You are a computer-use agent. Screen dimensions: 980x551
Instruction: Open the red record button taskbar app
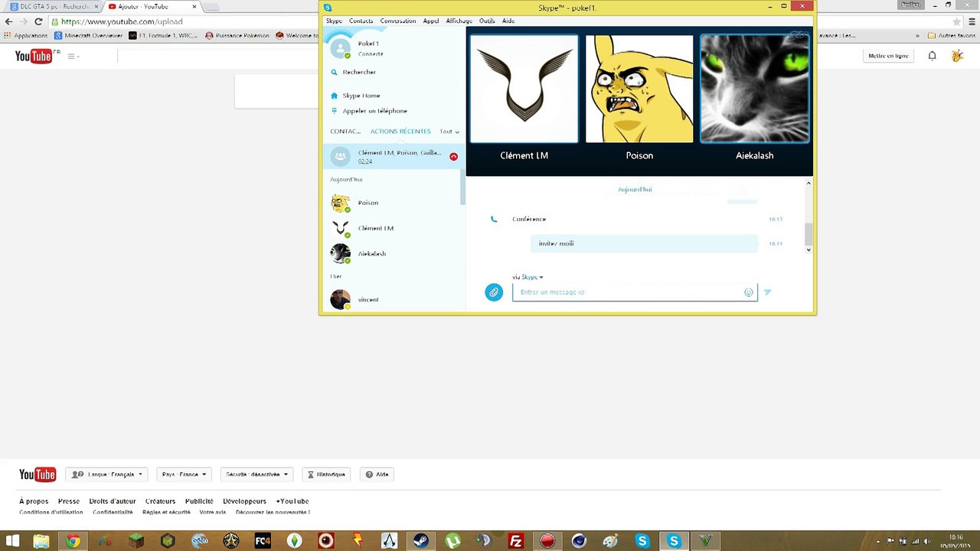[547, 541]
